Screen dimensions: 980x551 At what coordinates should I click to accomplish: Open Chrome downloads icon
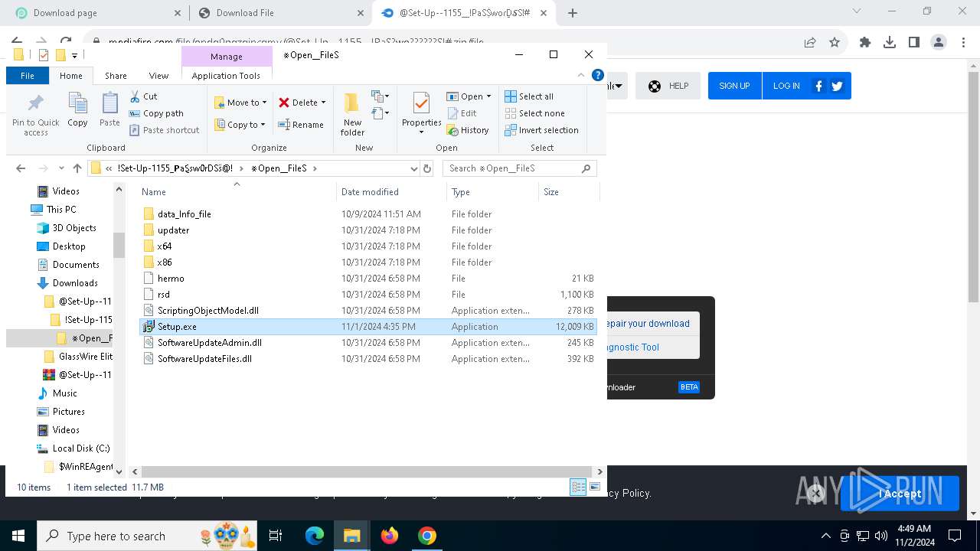890,43
